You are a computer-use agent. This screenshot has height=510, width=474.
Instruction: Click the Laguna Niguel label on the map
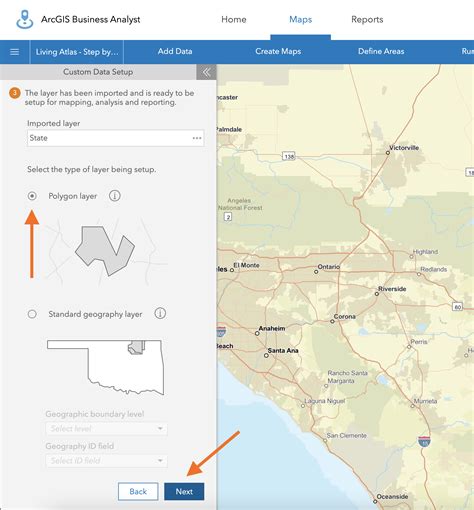pos(325,401)
